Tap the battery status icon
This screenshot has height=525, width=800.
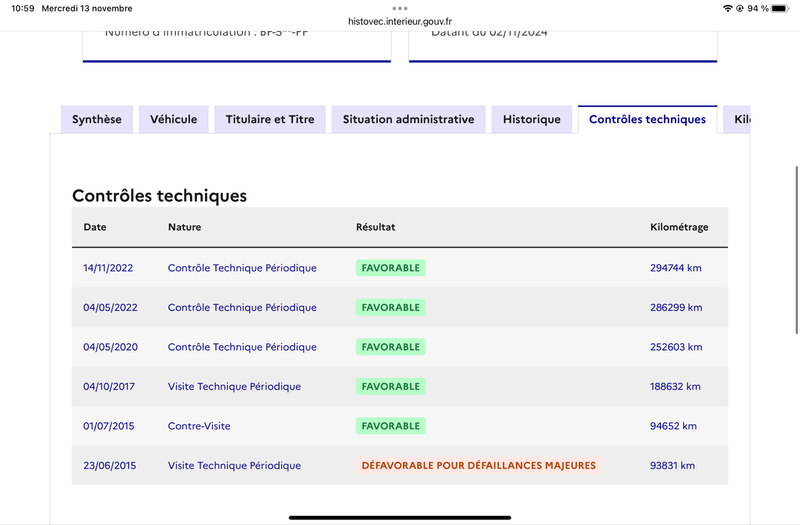pyautogui.click(x=780, y=8)
